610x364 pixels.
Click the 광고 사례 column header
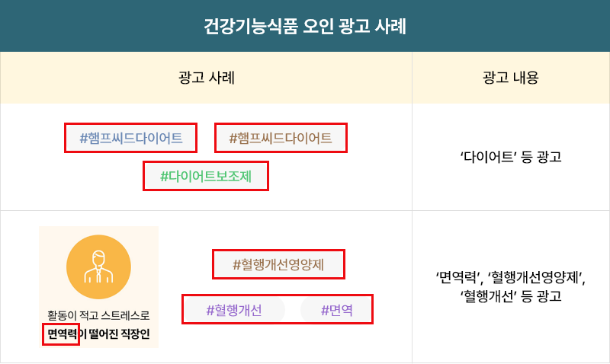[206, 78]
